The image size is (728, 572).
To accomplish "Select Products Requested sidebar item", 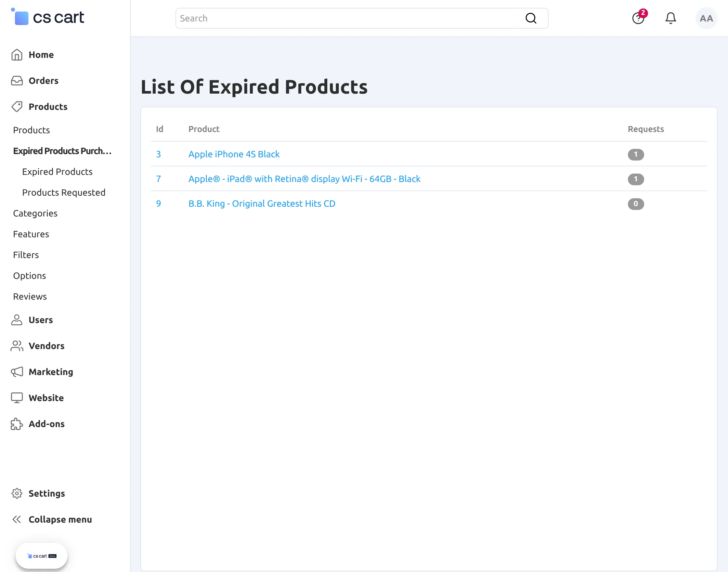I will click(x=64, y=192).
